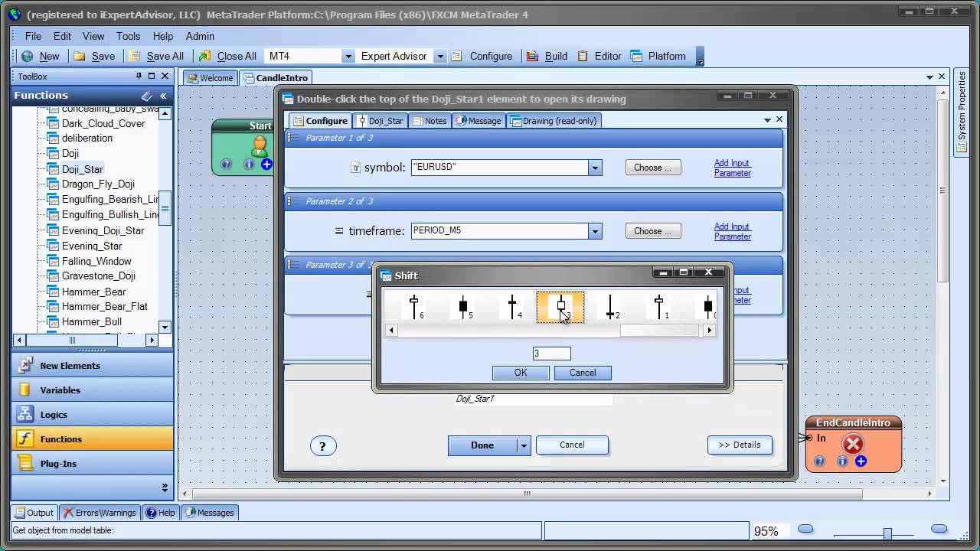Open the Message tab
Viewport: 980px width, 551px height.
click(x=479, y=120)
